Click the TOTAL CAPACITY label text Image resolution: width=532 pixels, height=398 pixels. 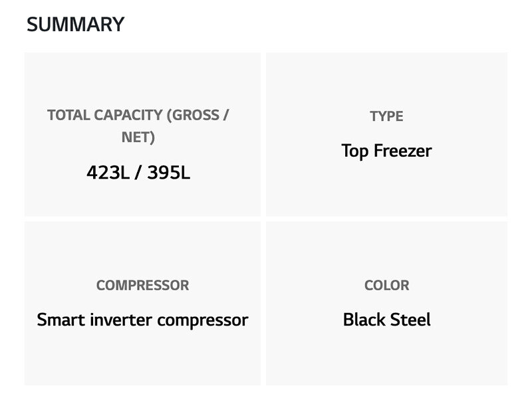[138, 115]
